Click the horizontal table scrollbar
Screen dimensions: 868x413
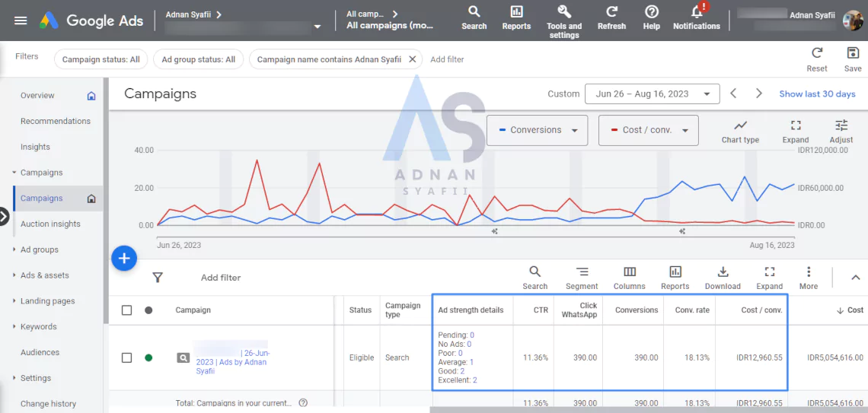point(648,410)
